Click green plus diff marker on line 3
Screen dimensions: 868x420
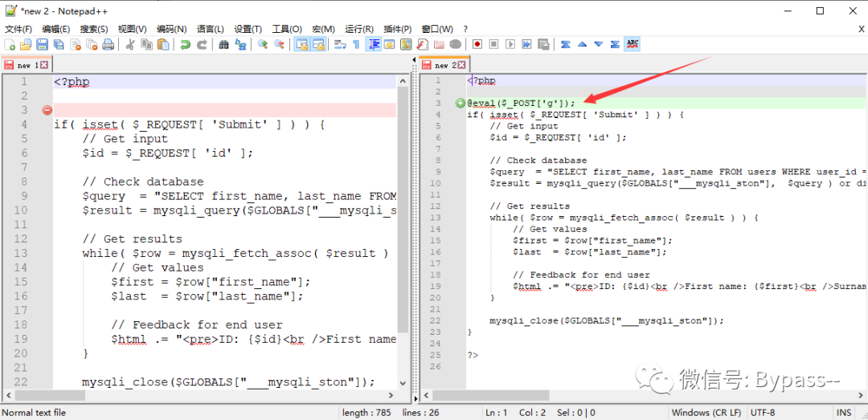coord(460,103)
